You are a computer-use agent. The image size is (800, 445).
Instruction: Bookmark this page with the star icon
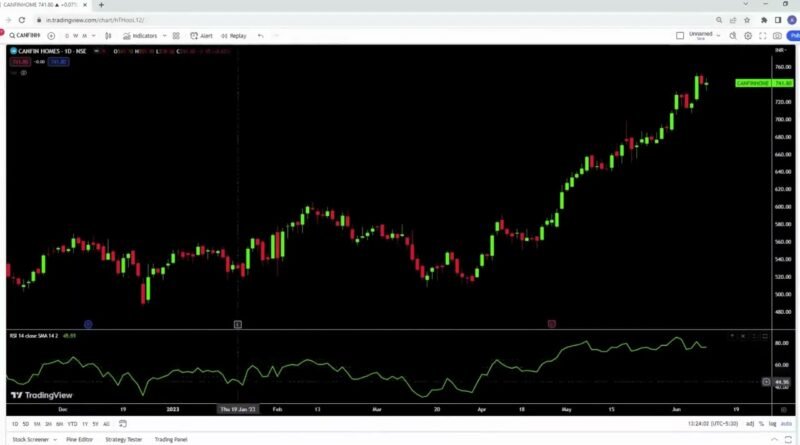tap(747, 20)
